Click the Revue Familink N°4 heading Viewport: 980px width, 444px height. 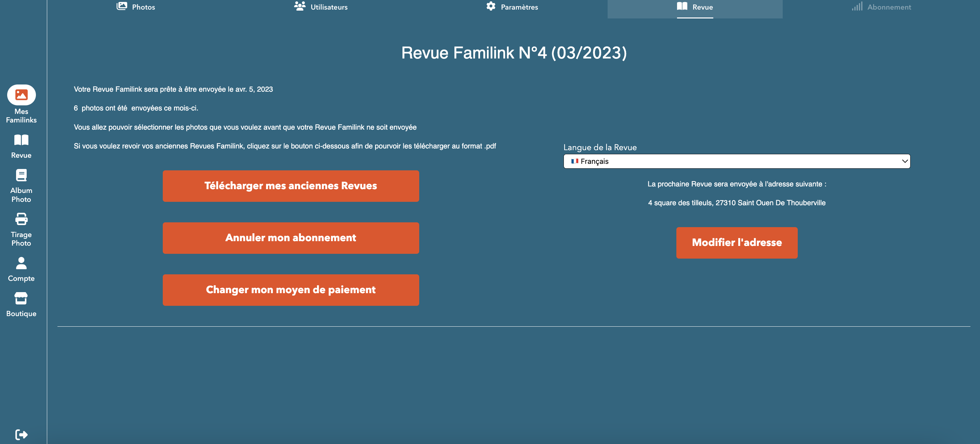click(x=514, y=53)
